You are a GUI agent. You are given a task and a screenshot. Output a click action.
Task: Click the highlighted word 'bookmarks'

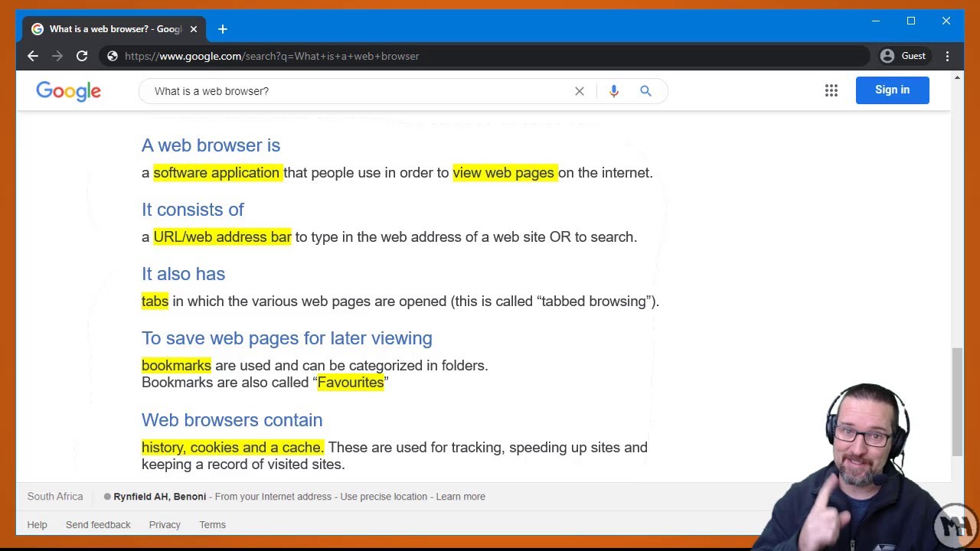[176, 366]
